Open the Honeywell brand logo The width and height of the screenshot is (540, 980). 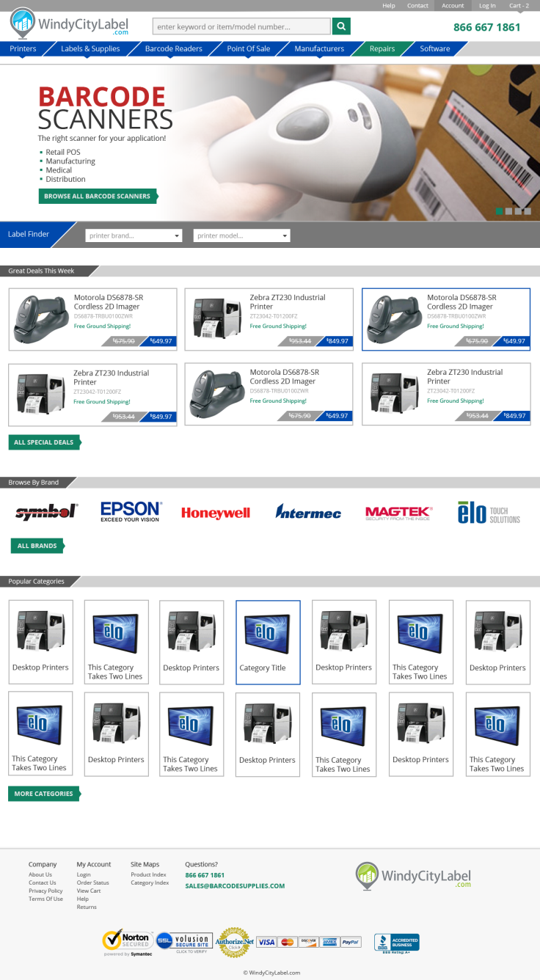coord(216,513)
